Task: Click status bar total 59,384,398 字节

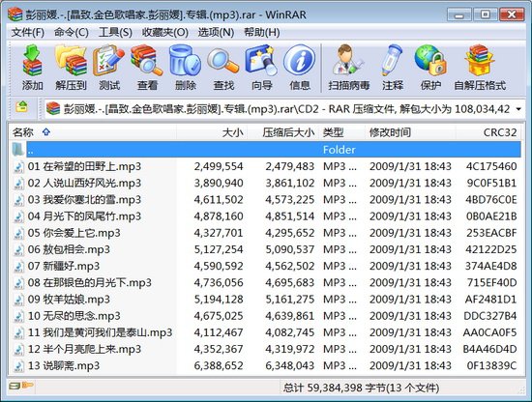Action: click(x=362, y=388)
